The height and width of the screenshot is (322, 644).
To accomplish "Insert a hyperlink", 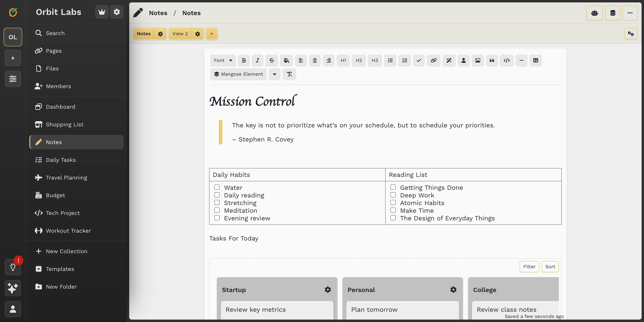I will click(433, 60).
